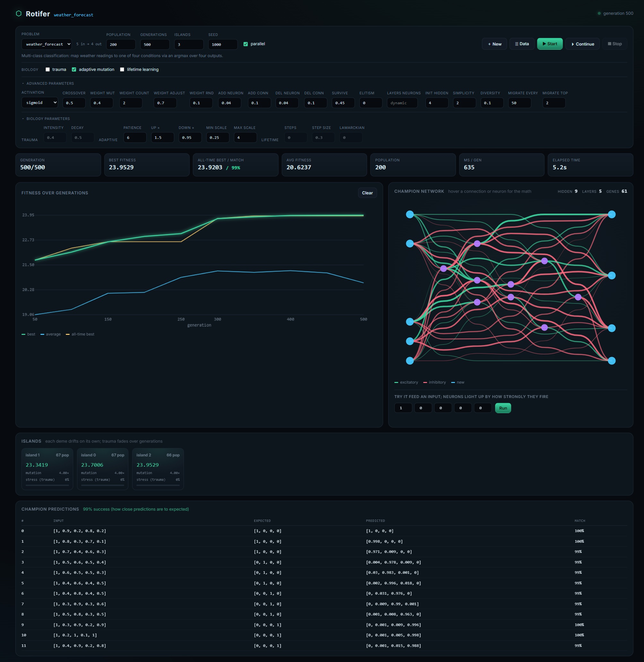Select the island 2 card
This screenshot has height=662, width=644.
[158, 469]
